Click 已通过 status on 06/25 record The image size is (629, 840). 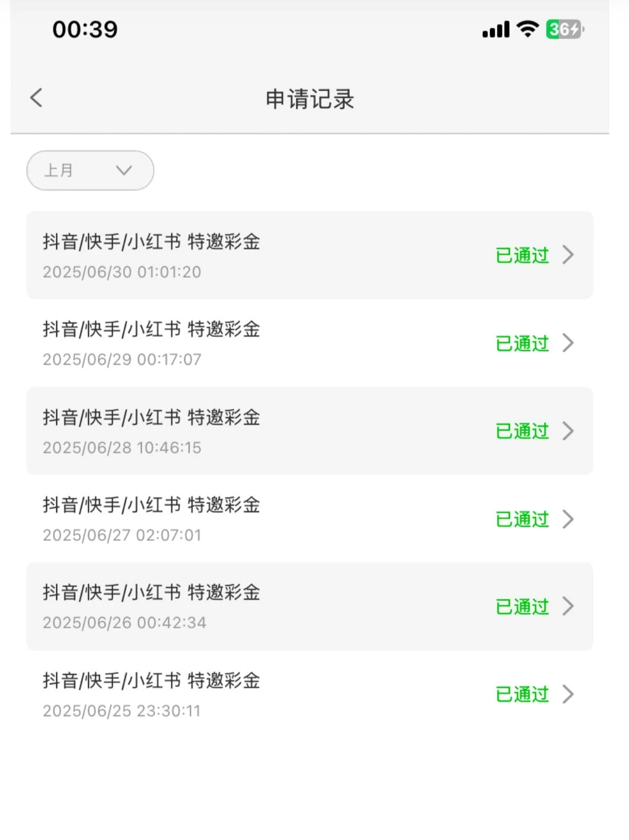[522, 695]
